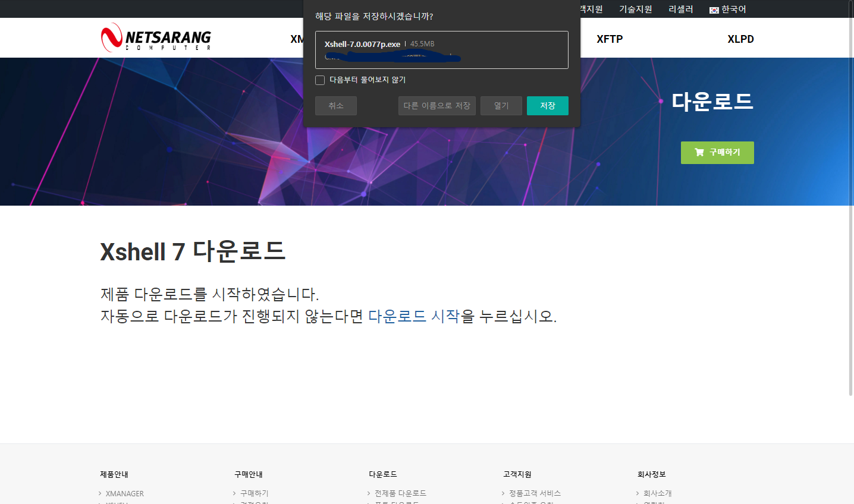Click the footer 구매하기 link
The image size is (854, 504).
click(254, 493)
